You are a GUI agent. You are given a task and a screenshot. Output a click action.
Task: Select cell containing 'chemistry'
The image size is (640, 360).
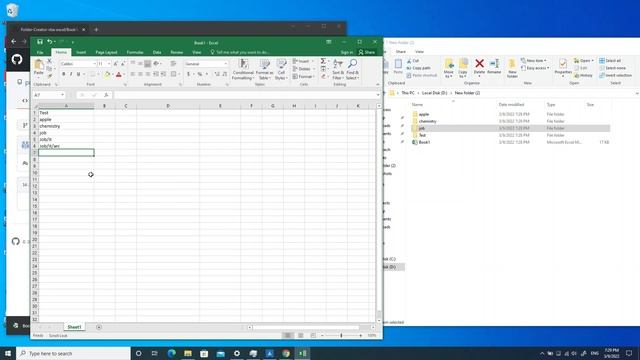pos(66,126)
